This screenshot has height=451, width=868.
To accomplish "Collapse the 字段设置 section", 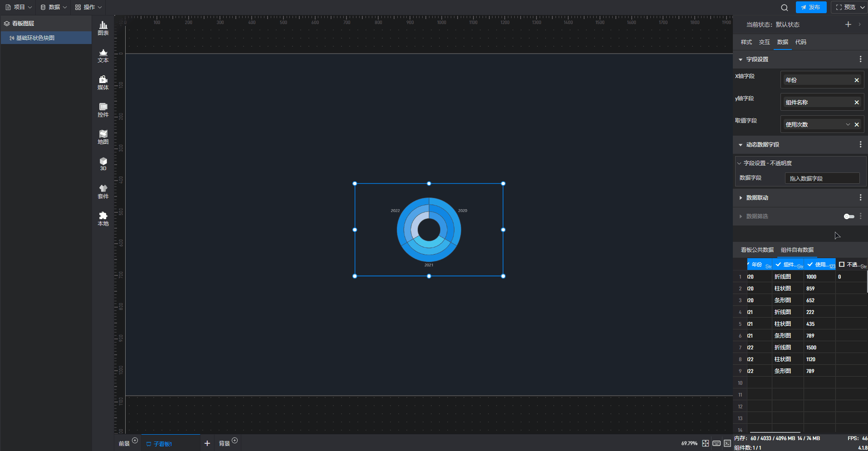I will pos(741,59).
